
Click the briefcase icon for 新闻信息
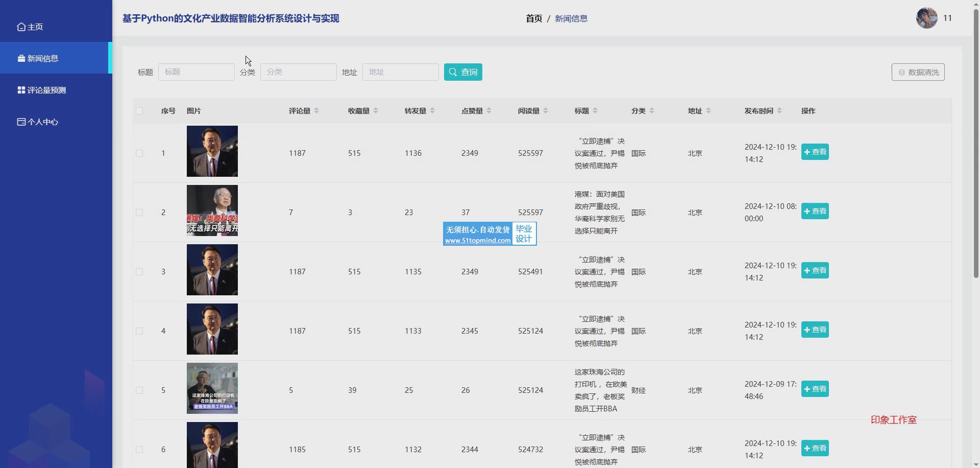tap(21, 59)
